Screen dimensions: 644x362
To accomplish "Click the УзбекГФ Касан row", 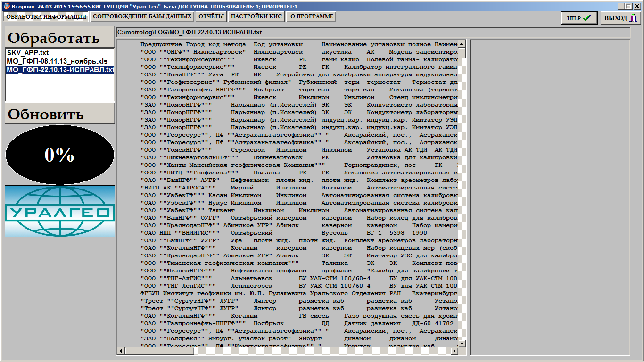I will pos(299,195).
